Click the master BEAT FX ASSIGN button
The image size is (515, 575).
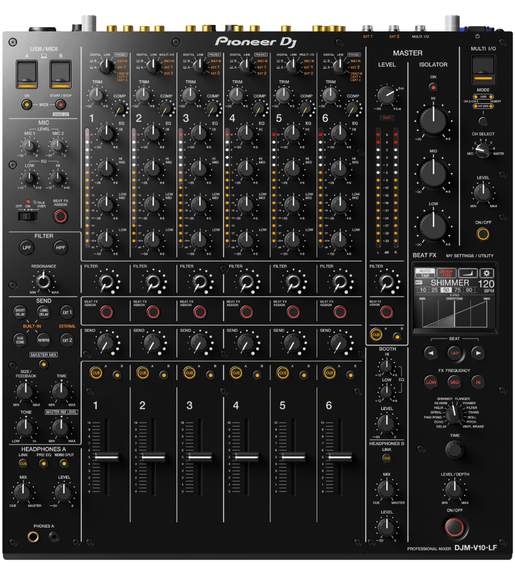tap(386, 312)
